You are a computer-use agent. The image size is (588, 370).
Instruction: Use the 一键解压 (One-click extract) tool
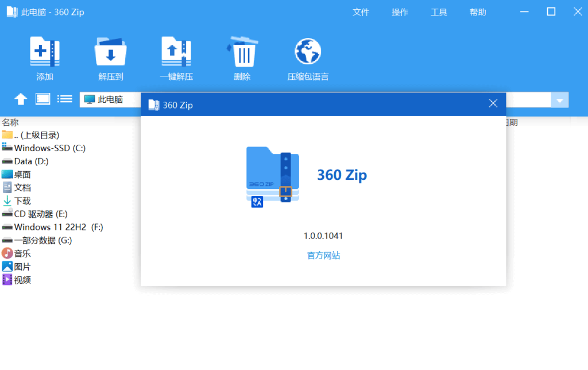[176, 57]
